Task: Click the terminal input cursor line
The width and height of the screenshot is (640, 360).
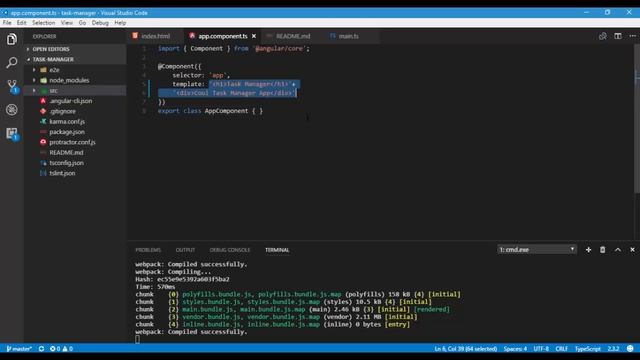Action: click(x=138, y=340)
